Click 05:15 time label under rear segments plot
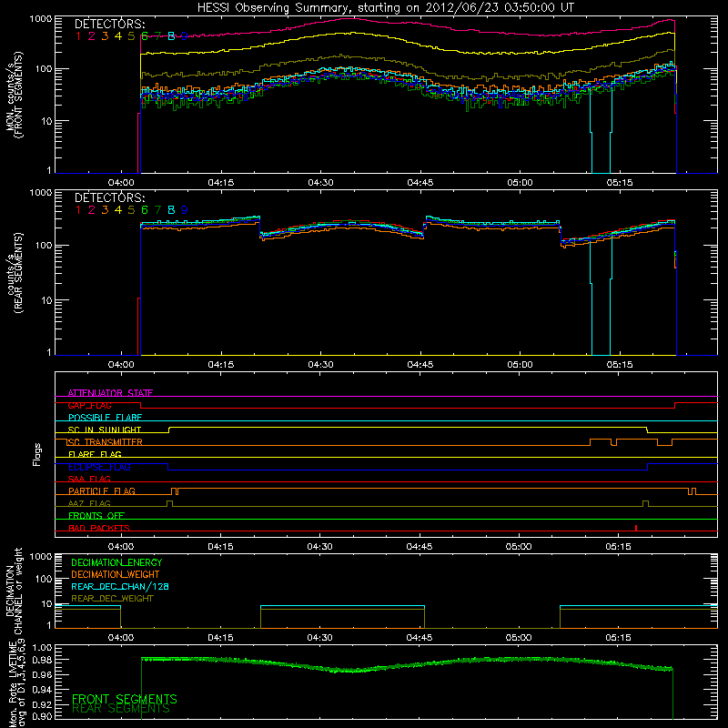728x728 pixels. click(x=620, y=365)
